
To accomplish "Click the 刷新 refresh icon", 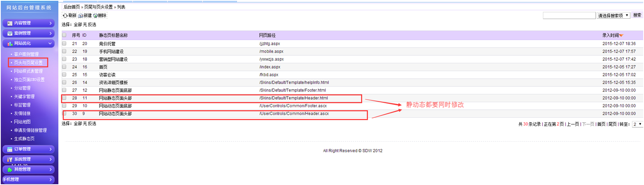I will (x=65, y=16).
